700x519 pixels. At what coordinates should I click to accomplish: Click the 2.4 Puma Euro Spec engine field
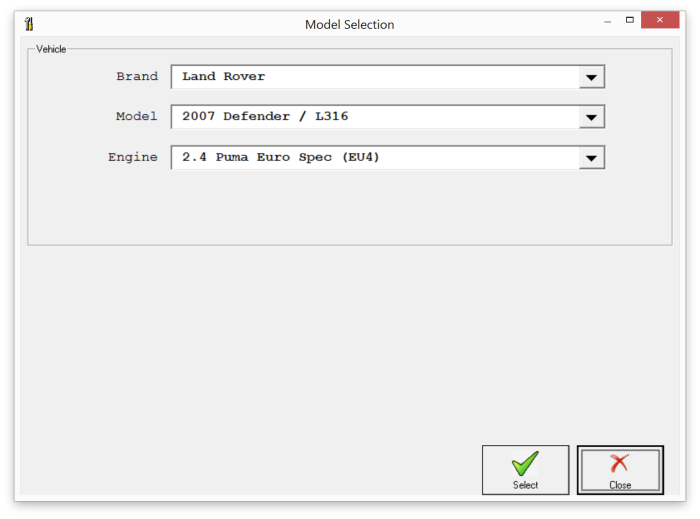tap(375, 158)
